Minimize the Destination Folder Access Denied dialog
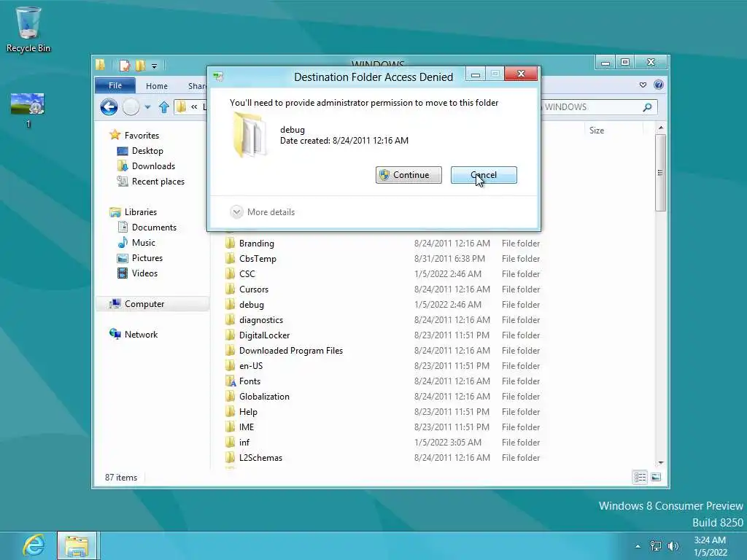 [x=476, y=74]
